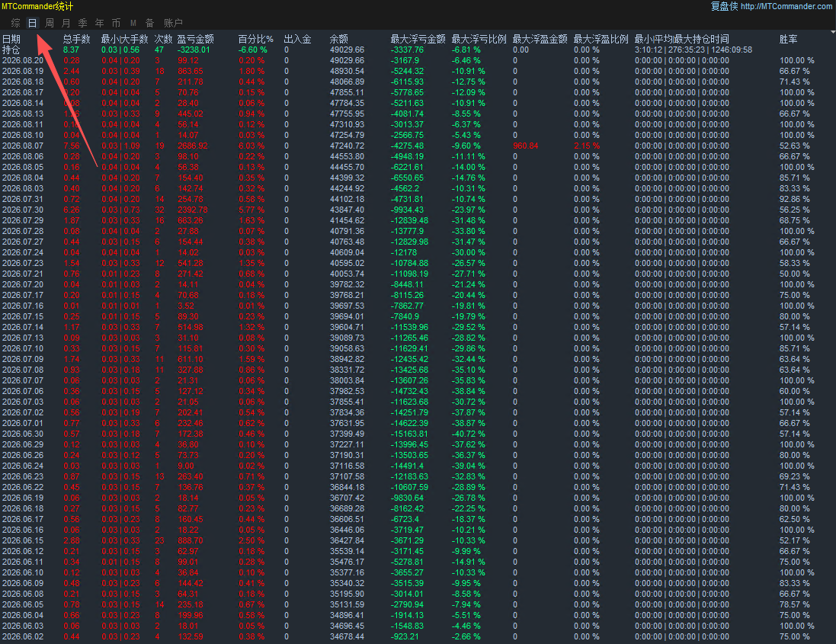Select the 2026.06.15 date row

[23, 540]
